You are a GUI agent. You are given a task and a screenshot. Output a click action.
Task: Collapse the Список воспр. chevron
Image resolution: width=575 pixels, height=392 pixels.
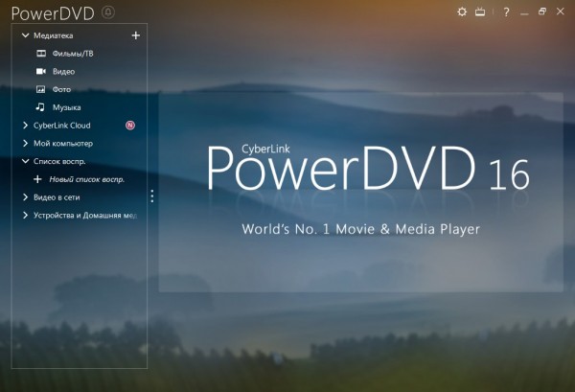(x=25, y=161)
